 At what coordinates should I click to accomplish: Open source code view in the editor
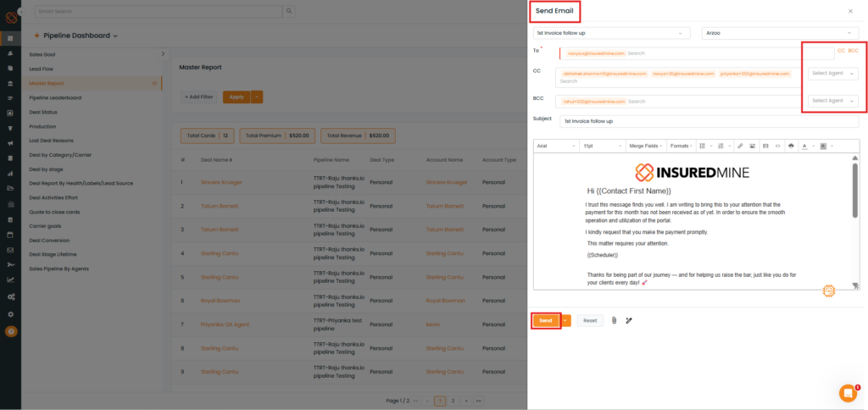click(x=777, y=146)
